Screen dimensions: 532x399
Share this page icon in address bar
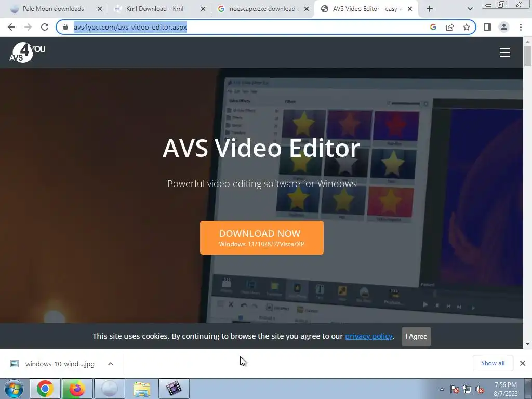click(x=450, y=27)
